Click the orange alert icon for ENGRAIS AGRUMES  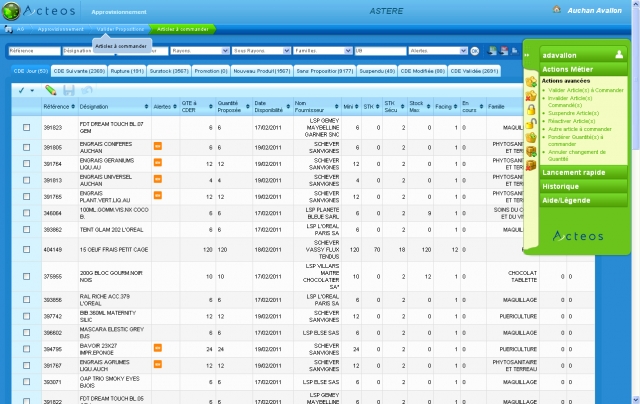tap(158, 364)
